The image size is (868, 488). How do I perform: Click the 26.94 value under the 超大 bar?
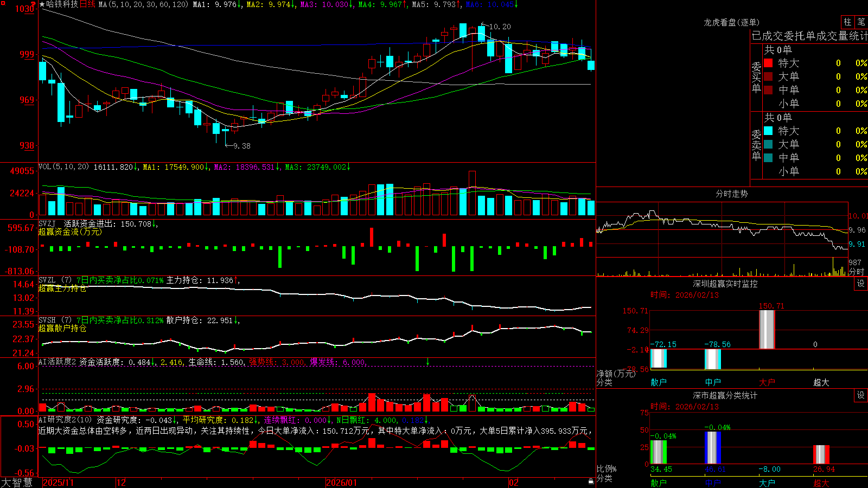(x=824, y=469)
